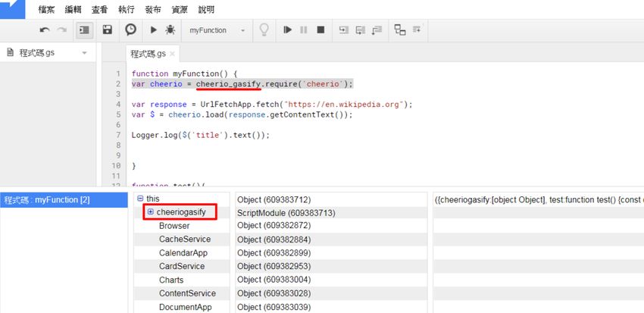Start debugging with the bug icon

pos(170,30)
